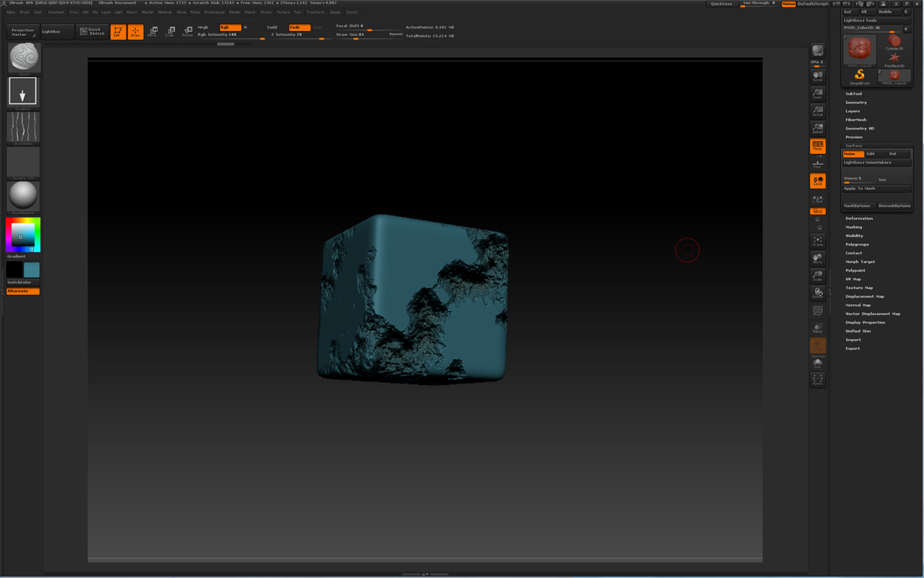Viewport: 924px width, 578px height.
Task: Open the Stroke menu
Action: (266, 12)
